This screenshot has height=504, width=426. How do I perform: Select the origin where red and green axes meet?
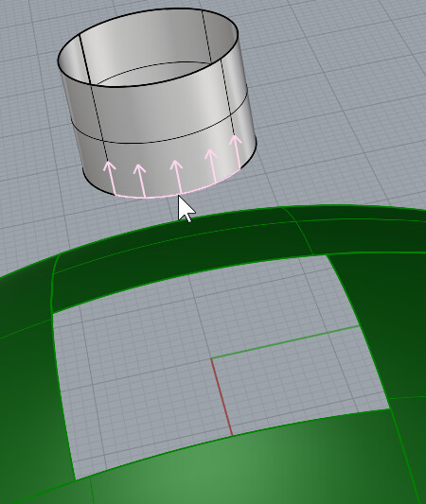(x=211, y=358)
